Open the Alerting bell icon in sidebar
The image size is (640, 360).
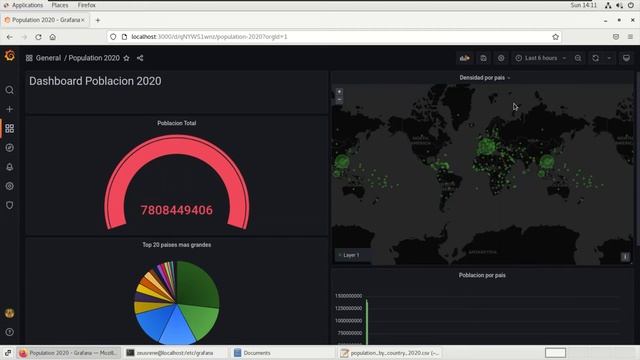click(x=9, y=167)
